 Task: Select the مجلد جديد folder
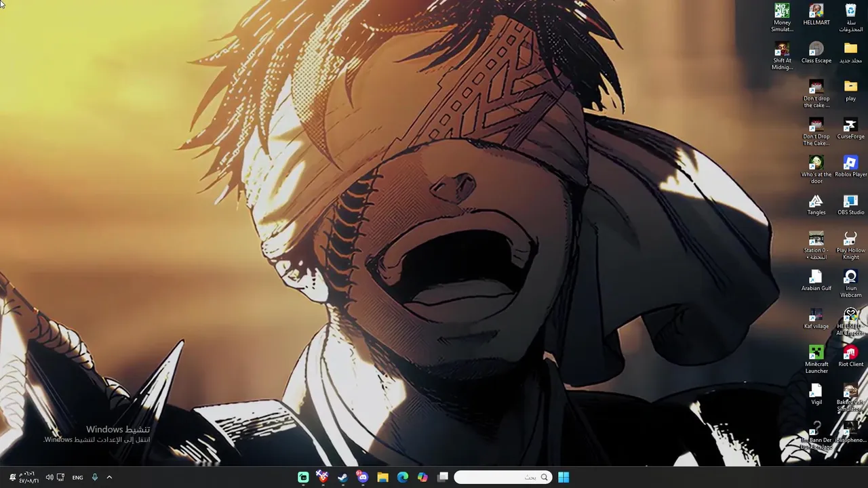click(x=850, y=52)
